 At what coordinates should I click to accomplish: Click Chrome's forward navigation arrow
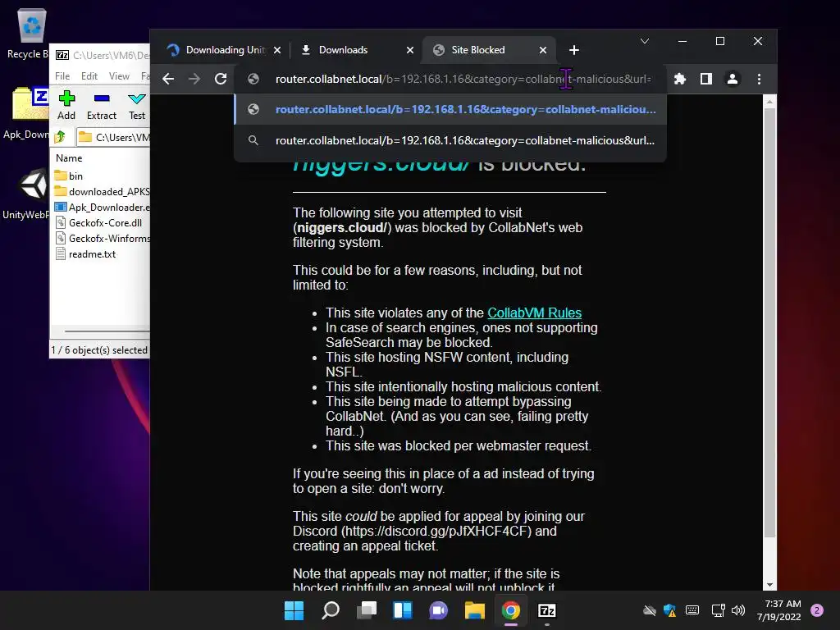[x=194, y=80]
